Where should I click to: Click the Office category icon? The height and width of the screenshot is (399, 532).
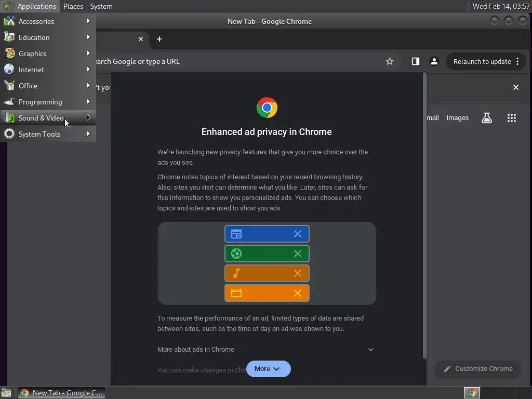point(9,86)
